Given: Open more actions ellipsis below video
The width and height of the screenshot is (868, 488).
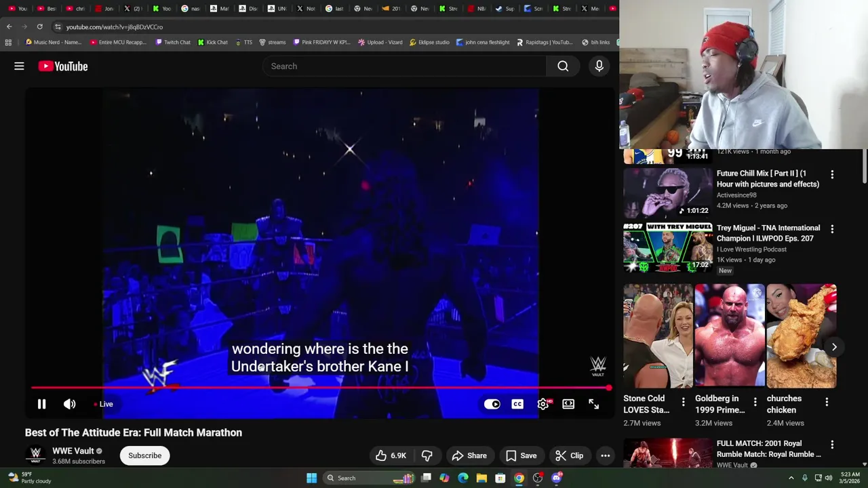Looking at the screenshot, I should coord(605,455).
